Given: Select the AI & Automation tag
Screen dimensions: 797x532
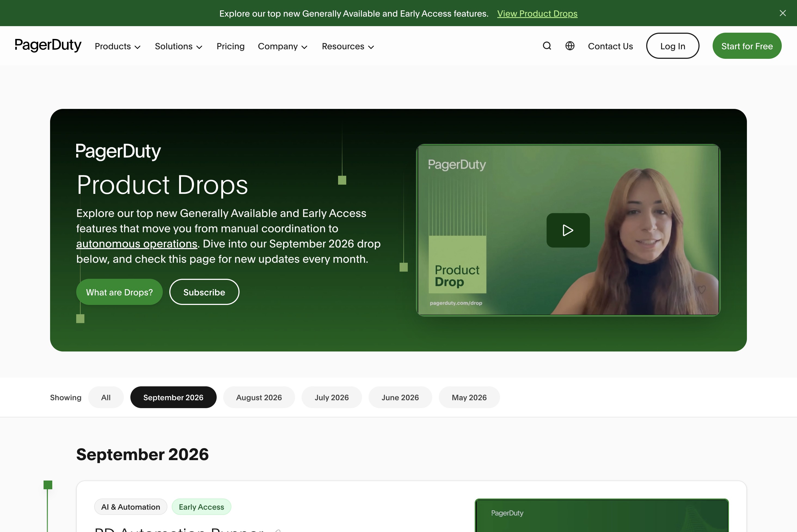Looking at the screenshot, I should (131, 507).
